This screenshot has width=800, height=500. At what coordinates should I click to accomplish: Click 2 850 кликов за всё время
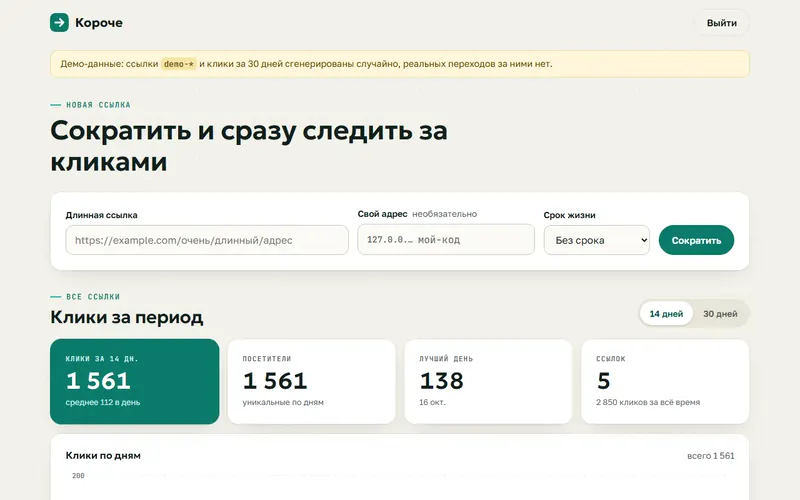(648, 402)
